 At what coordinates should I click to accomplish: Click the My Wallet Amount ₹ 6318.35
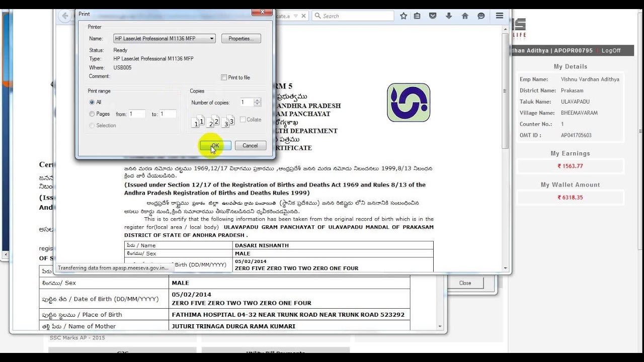(570, 198)
